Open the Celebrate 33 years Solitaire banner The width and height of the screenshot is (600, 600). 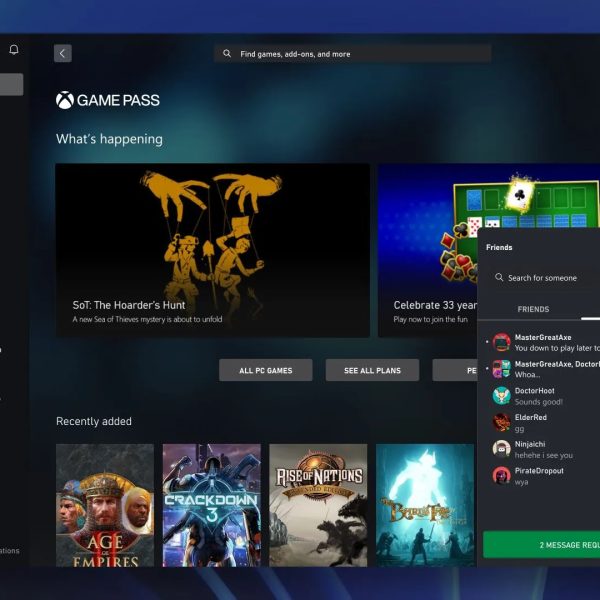(x=428, y=250)
